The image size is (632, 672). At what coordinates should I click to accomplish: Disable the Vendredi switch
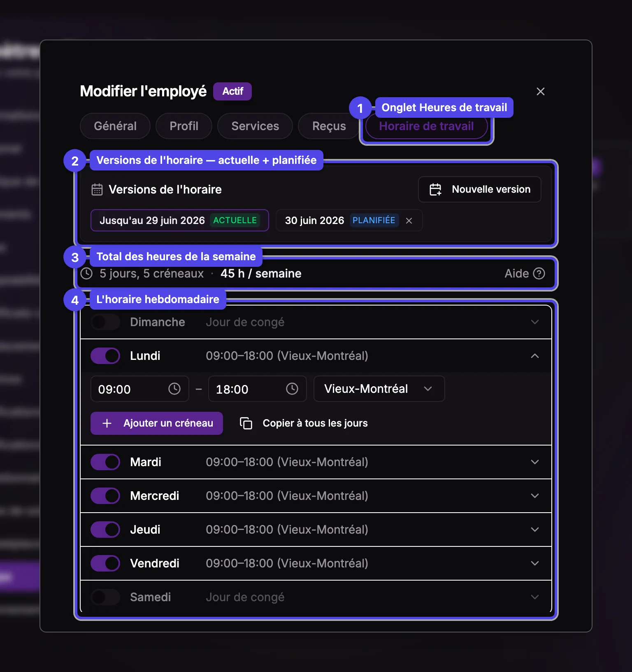pos(105,563)
